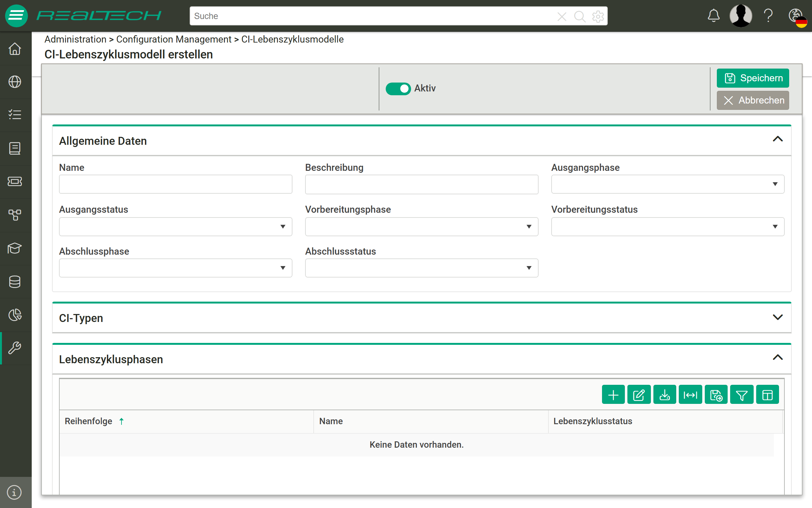Image resolution: width=812 pixels, height=508 pixels.
Task: Add a new lifecycle phase row
Action: pyautogui.click(x=613, y=395)
